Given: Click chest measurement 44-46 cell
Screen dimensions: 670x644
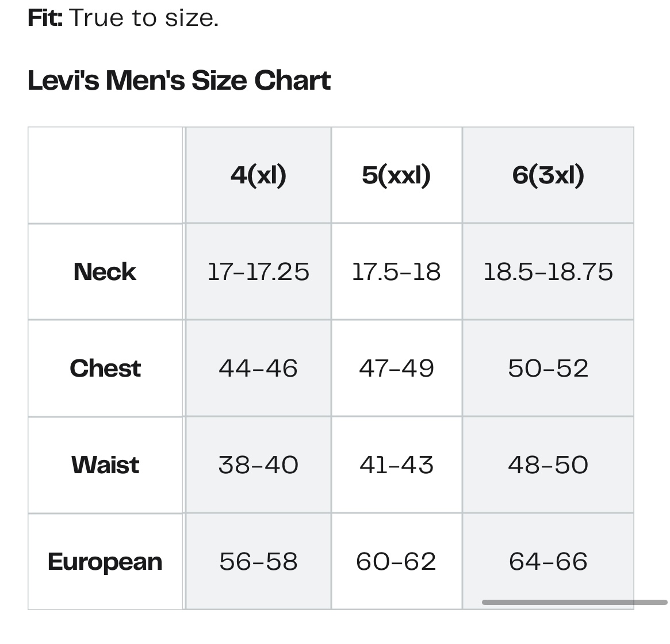Looking at the screenshot, I should pos(259,369).
